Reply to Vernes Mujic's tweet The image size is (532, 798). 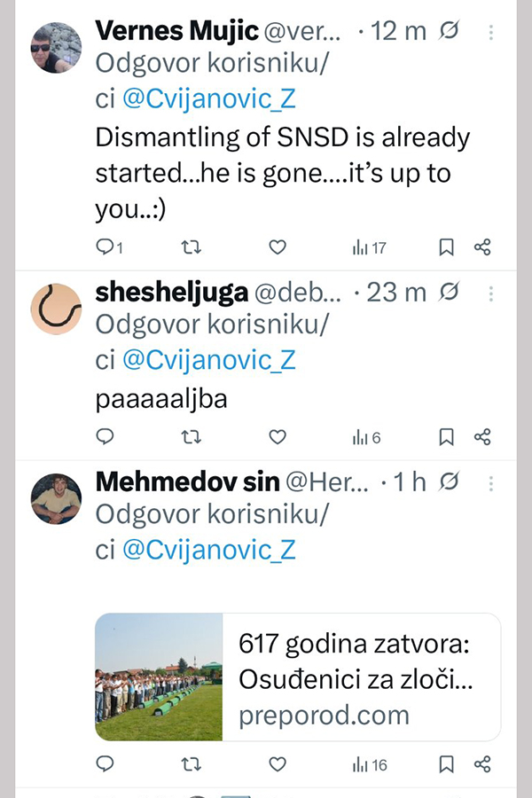tap(106, 247)
